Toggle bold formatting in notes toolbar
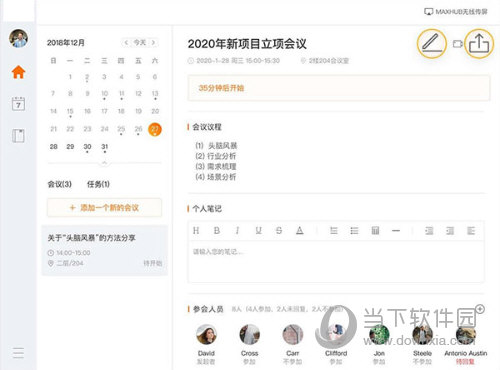 pos(217,231)
